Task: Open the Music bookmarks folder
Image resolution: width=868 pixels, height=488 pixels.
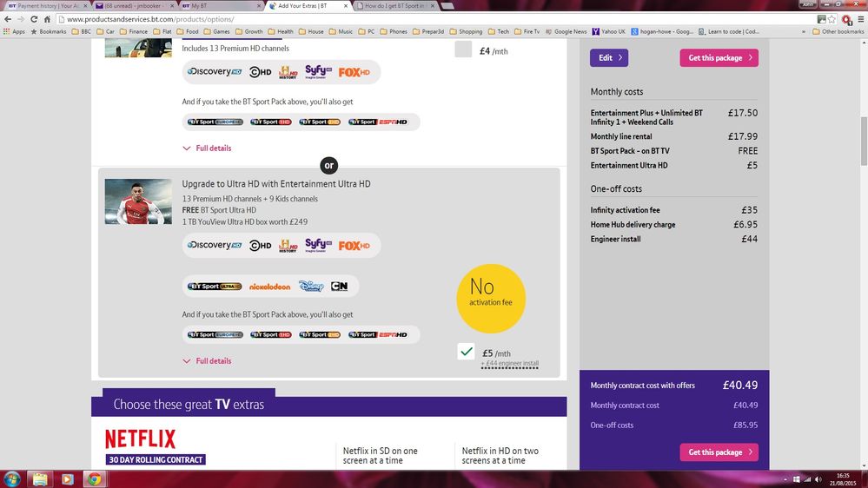Action: [x=341, y=31]
